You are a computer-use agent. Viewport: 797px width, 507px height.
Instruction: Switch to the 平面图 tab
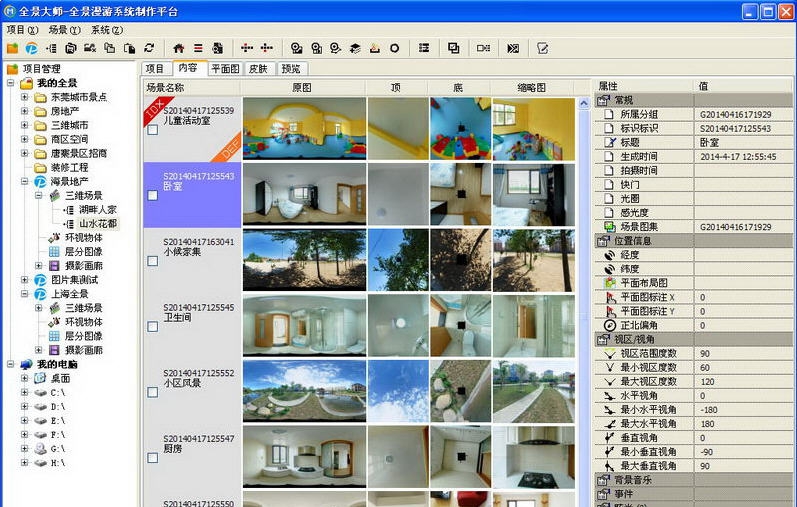[225, 69]
